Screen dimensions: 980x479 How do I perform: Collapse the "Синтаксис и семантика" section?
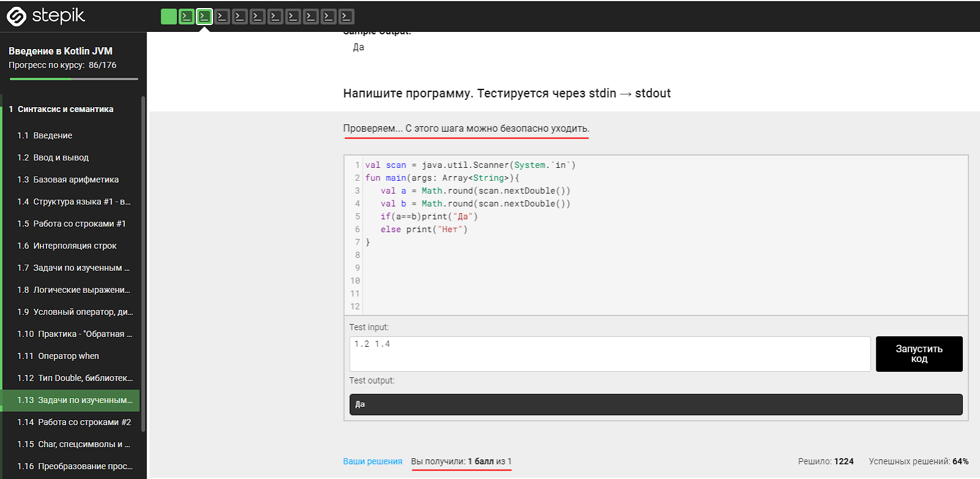click(66, 109)
